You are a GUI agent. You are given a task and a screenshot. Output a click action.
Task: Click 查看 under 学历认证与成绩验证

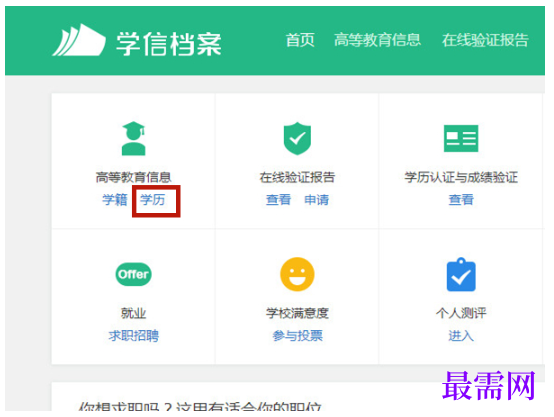461,200
